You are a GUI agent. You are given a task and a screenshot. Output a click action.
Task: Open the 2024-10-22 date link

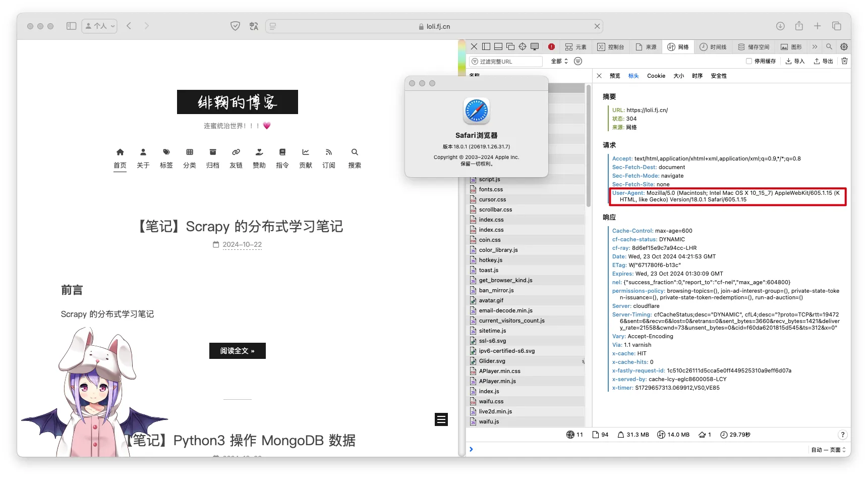click(x=242, y=245)
